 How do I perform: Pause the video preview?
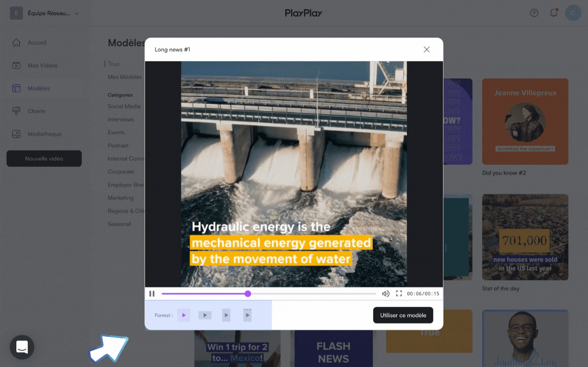click(152, 294)
